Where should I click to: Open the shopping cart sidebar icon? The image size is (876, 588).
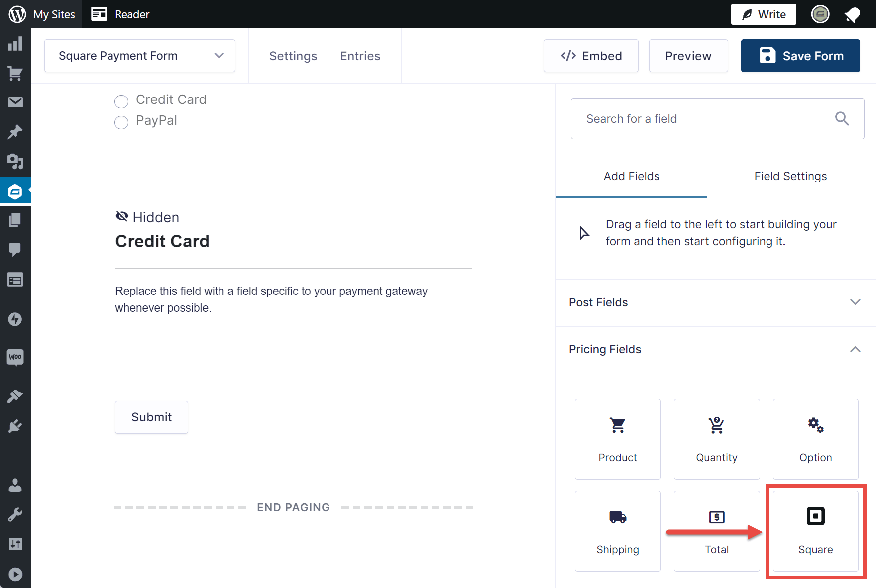tap(15, 73)
